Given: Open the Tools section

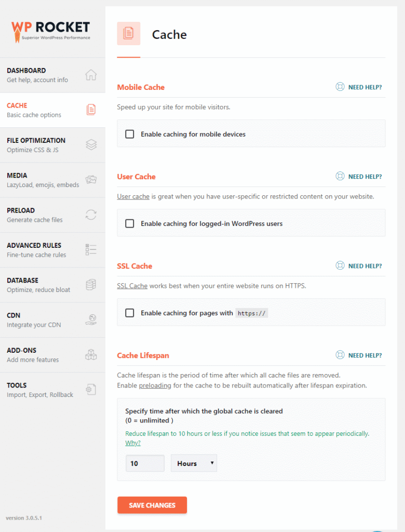Looking at the screenshot, I should (x=52, y=390).
